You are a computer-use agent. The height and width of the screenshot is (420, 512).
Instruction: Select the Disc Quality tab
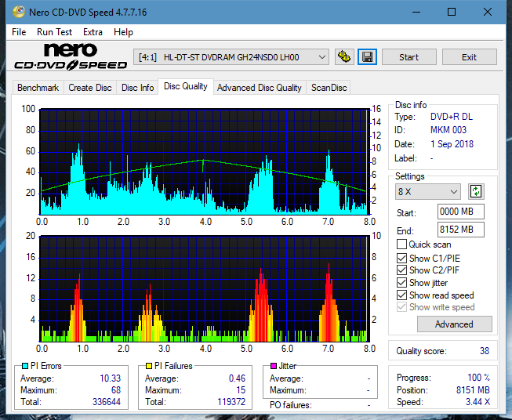click(x=186, y=86)
